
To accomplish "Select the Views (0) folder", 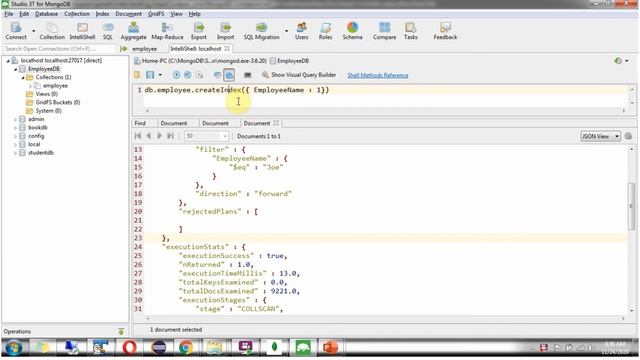I will pyautogui.click(x=46, y=94).
